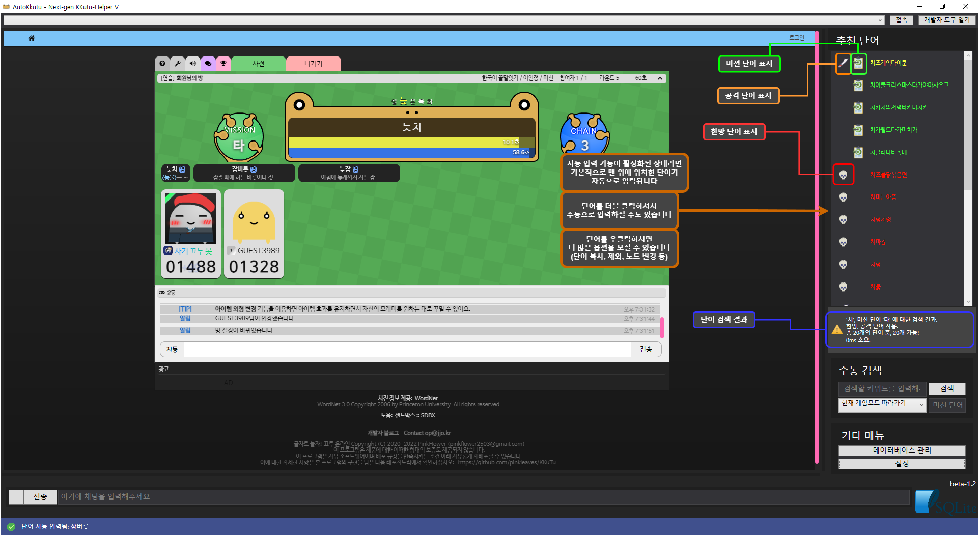Screen dimensions: 980x537
Task: Click the skull icon beside 치마깁
Action: pyautogui.click(x=843, y=242)
